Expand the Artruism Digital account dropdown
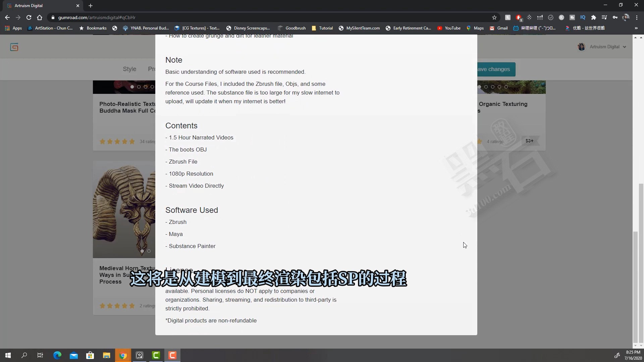Screen dimensions: 644x362 click(602, 47)
